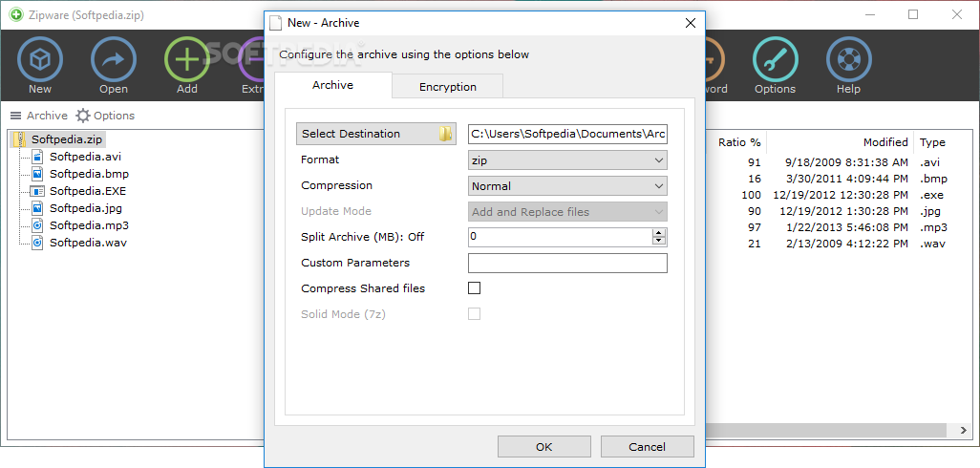Click the Softpedia.wav file icon
This screenshot has height=468, width=980.
click(x=37, y=243)
